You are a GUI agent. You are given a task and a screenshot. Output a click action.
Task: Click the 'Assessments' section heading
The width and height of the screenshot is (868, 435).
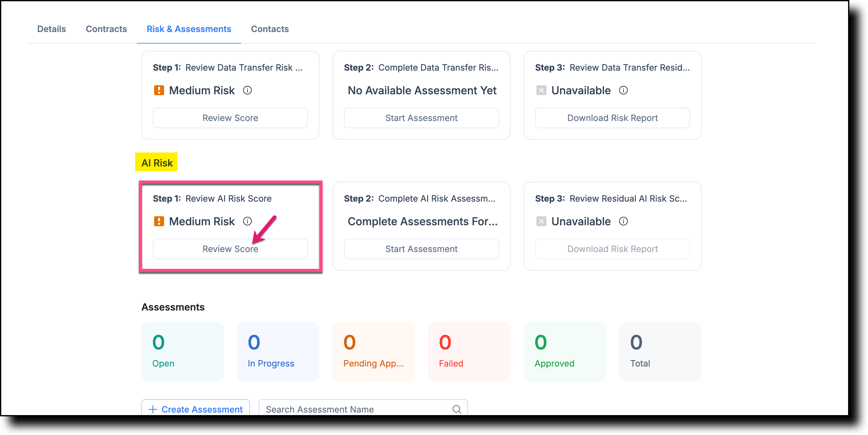(x=173, y=307)
